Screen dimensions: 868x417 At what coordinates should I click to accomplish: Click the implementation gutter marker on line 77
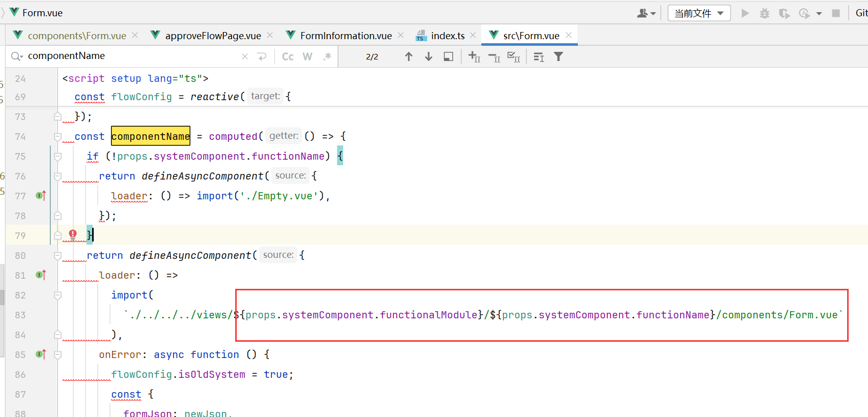[41, 196]
